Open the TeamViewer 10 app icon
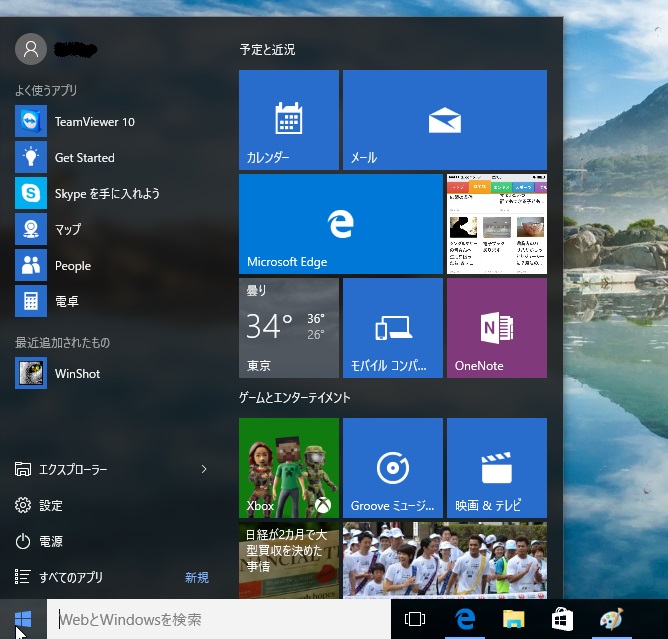 31,121
